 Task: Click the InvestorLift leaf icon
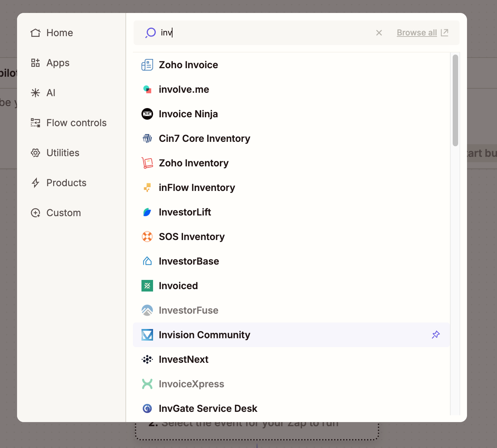pos(147,212)
